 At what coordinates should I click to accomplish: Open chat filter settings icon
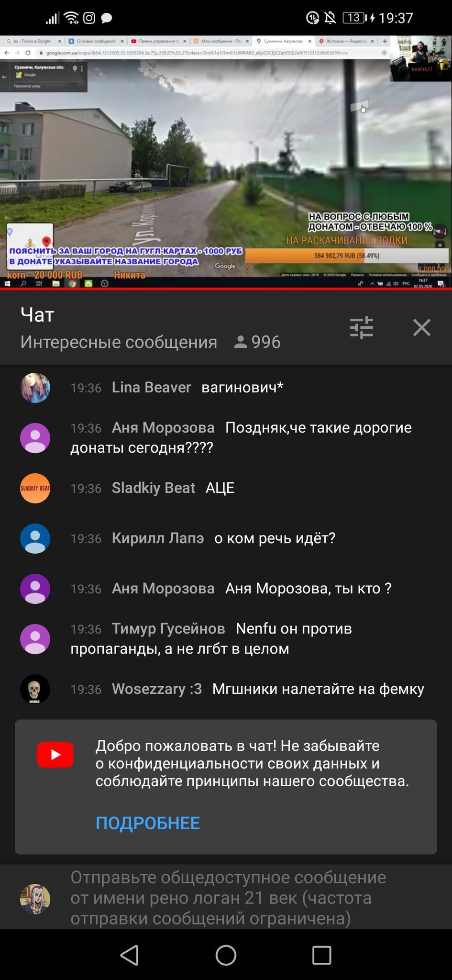361,328
